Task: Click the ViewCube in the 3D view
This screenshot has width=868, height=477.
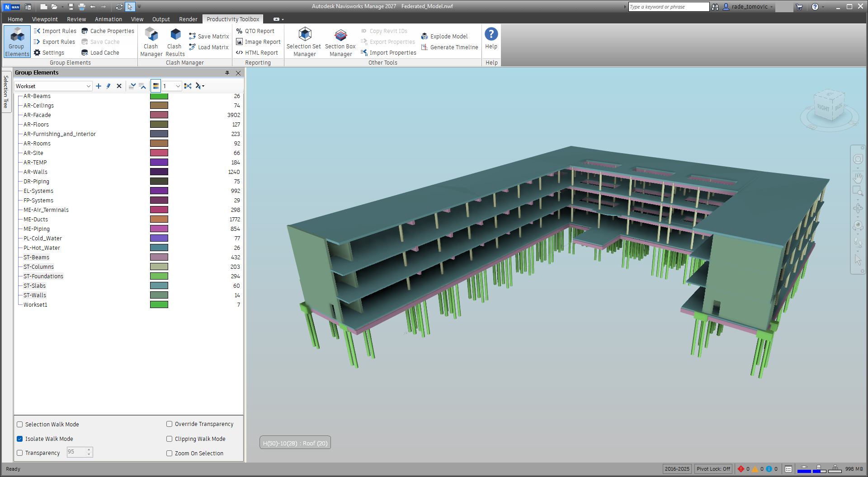Action: click(829, 107)
